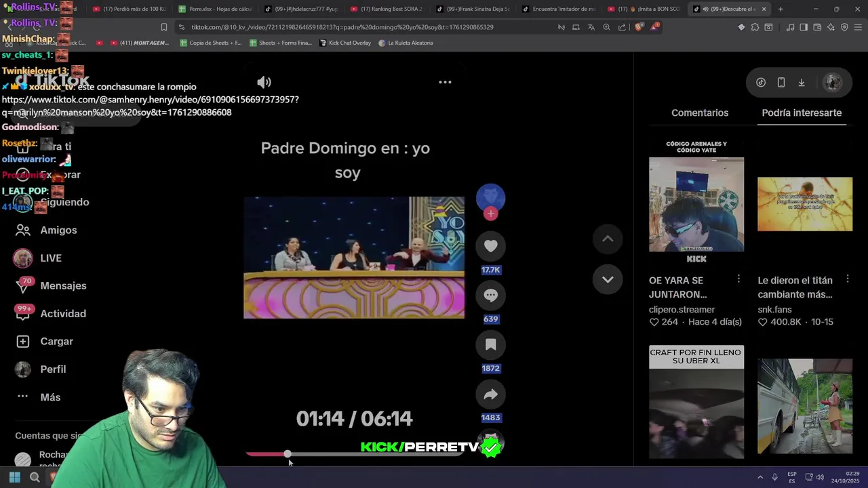Switch to the Comentarios tab
This screenshot has height=488, width=868.
[x=700, y=113]
